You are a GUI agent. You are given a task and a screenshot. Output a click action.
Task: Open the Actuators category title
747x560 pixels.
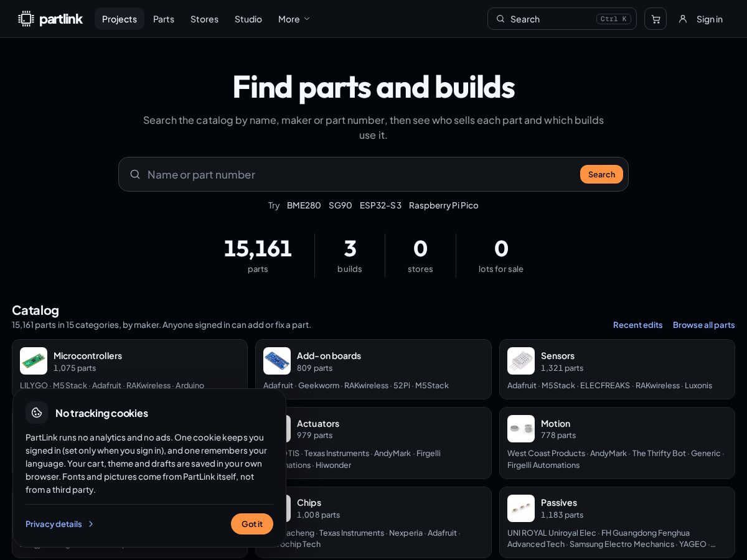[318, 424]
